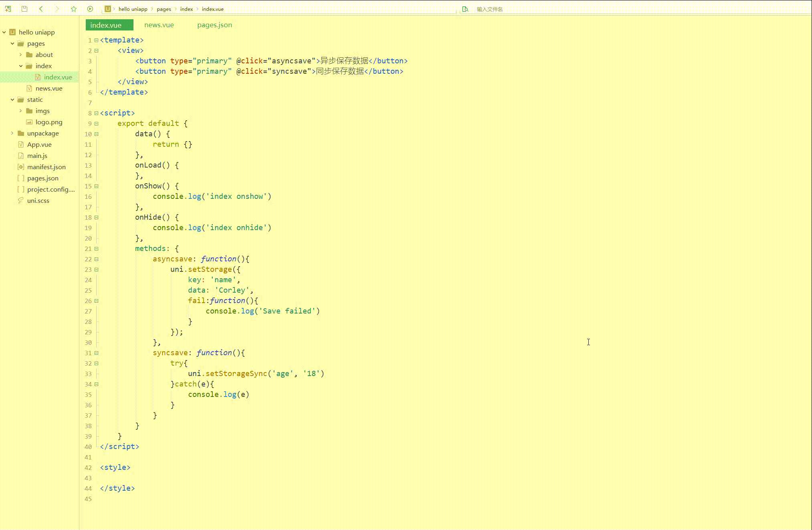Viewport: 812px width, 530px height.
Task: Fold the view block at line 2
Action: coord(96,51)
